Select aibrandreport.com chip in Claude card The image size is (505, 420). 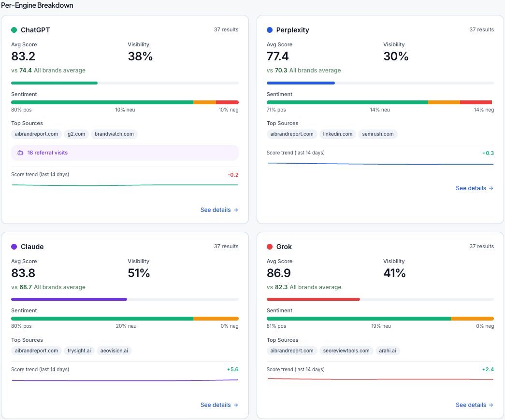click(x=36, y=350)
